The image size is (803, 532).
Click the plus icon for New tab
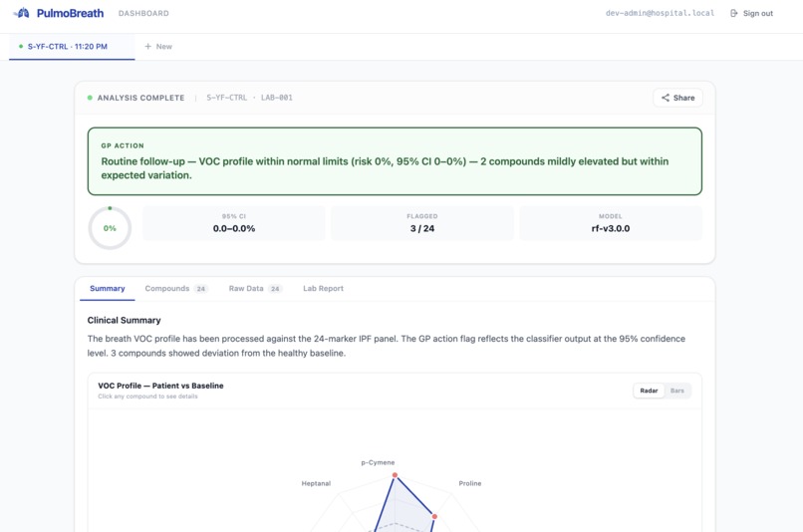(x=148, y=46)
